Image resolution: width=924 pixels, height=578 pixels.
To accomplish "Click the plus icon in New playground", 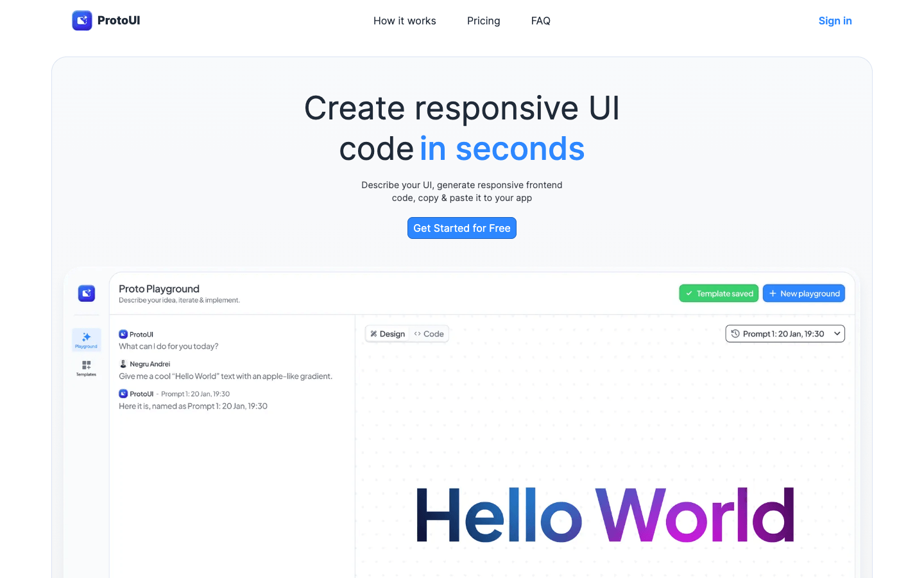I will 773,293.
